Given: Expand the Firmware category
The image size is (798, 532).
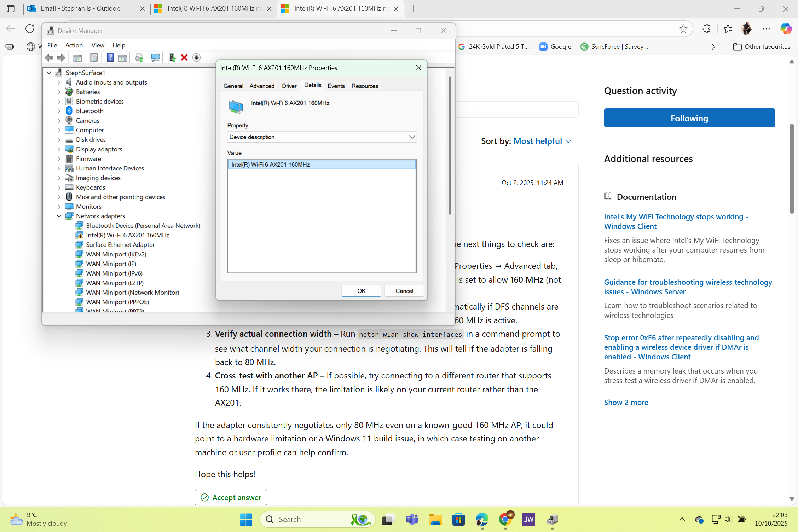Looking at the screenshot, I should point(59,159).
